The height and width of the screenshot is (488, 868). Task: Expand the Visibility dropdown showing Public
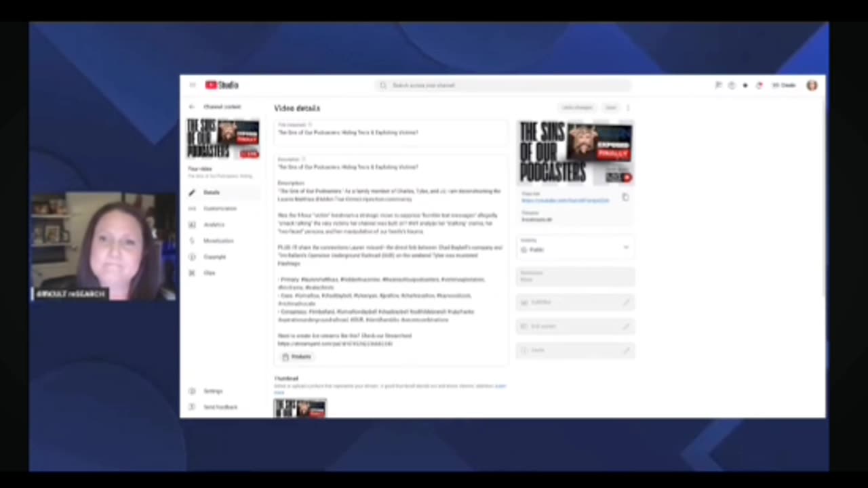click(x=575, y=247)
